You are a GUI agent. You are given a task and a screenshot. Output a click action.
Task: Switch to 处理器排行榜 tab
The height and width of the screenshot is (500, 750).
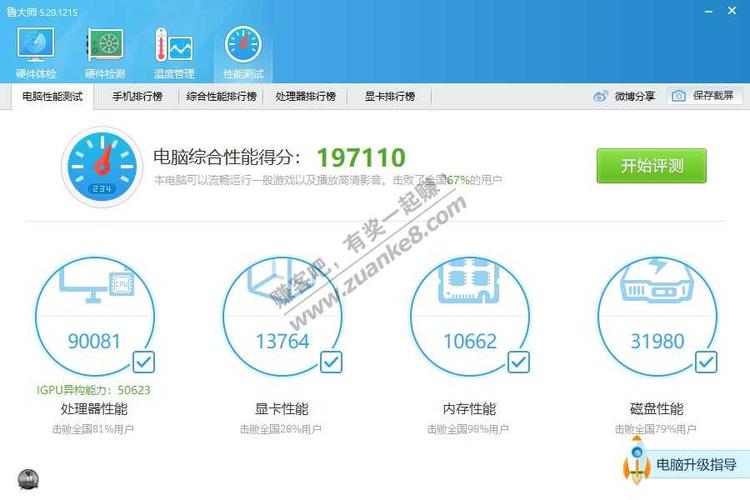pos(306,97)
